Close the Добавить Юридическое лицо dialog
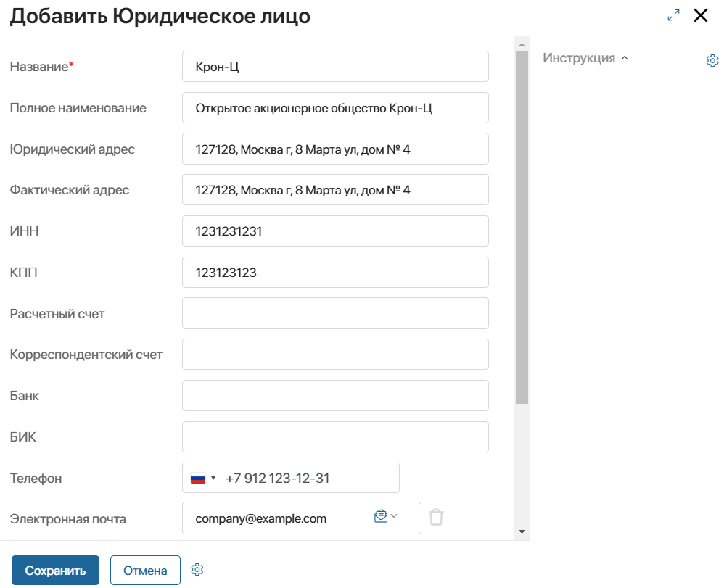Screen dimensions: 724x588 701,15
